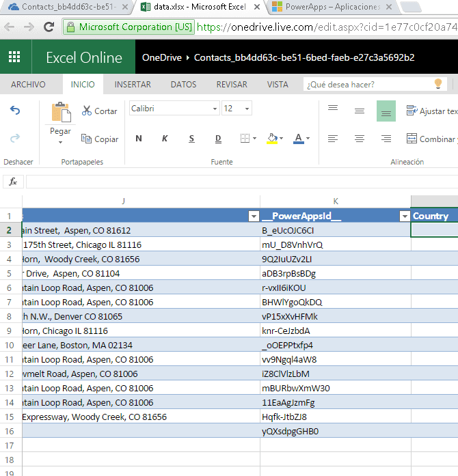Open the app launcher grid icon
458x476 pixels.
coord(14,57)
